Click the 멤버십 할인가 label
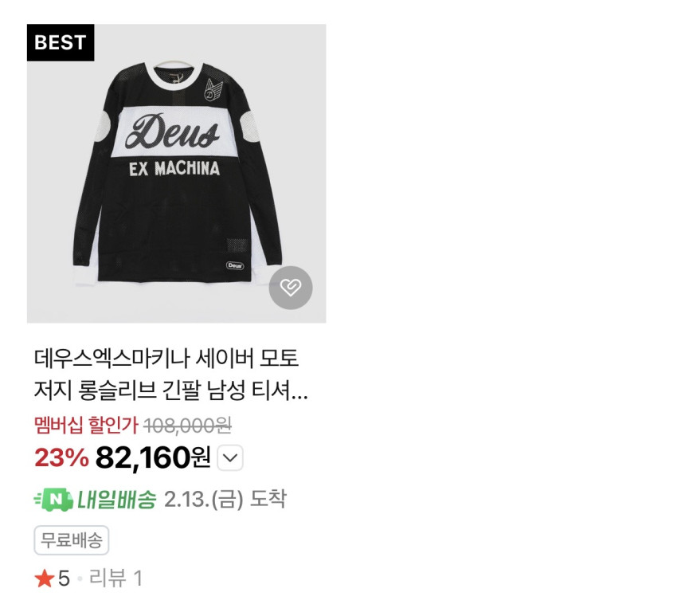677x616 pixels. (x=86, y=426)
